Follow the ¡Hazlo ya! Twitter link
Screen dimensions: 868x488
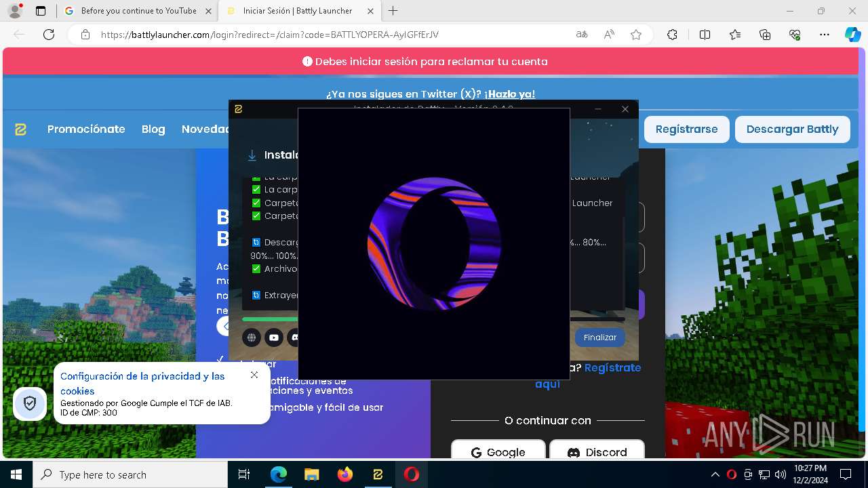pyautogui.click(x=510, y=94)
